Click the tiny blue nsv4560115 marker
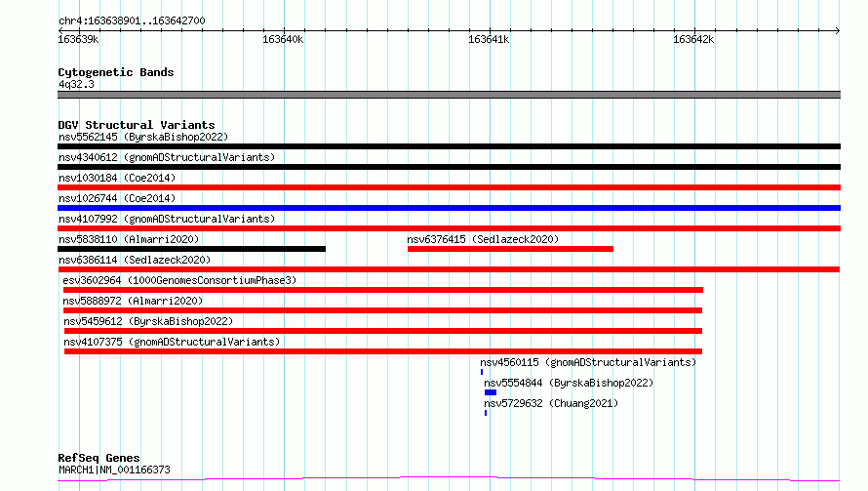This screenshot has width=868, height=491. pyautogui.click(x=482, y=372)
